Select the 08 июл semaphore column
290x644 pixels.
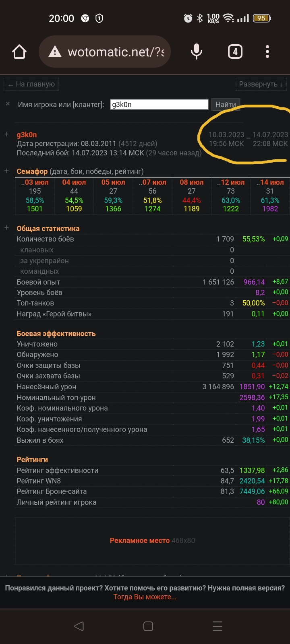192,196
